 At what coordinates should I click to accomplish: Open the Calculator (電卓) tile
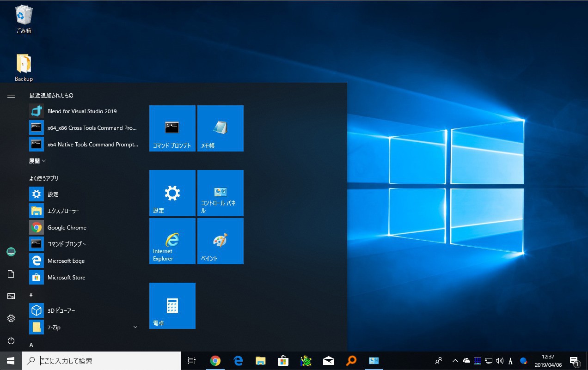click(172, 306)
